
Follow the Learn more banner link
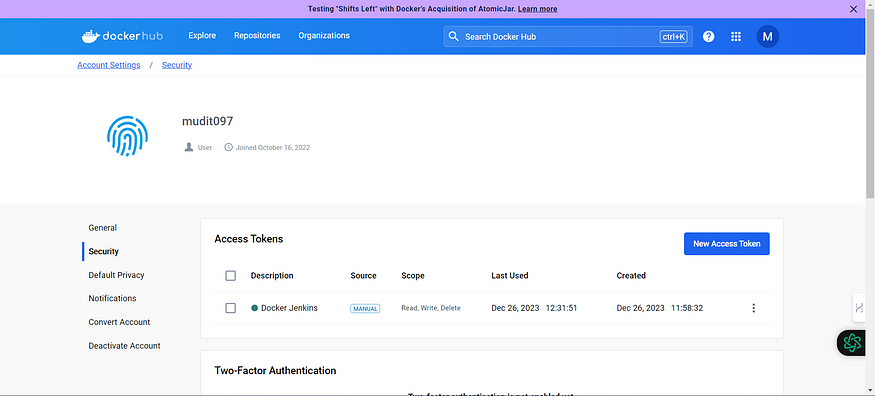point(537,9)
